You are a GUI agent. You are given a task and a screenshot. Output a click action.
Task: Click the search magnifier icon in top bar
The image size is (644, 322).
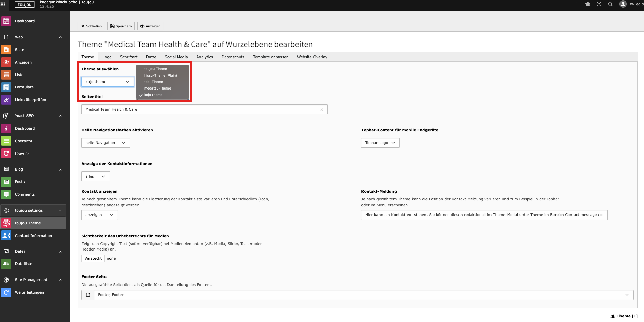coord(610,4)
